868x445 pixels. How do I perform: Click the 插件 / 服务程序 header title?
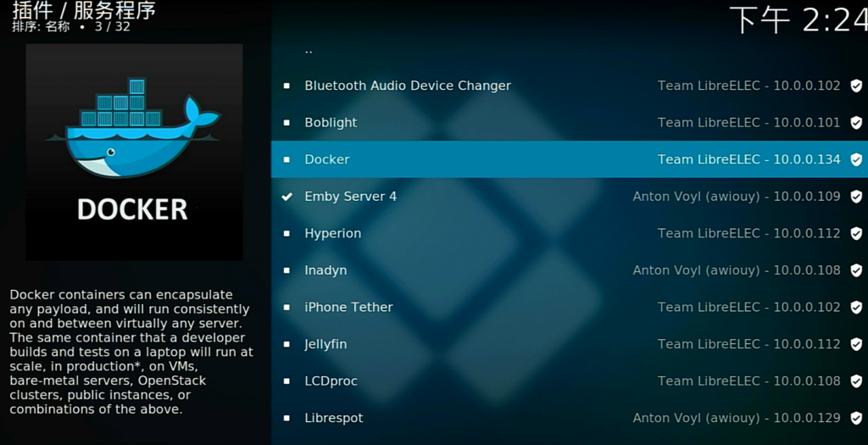coord(84,10)
